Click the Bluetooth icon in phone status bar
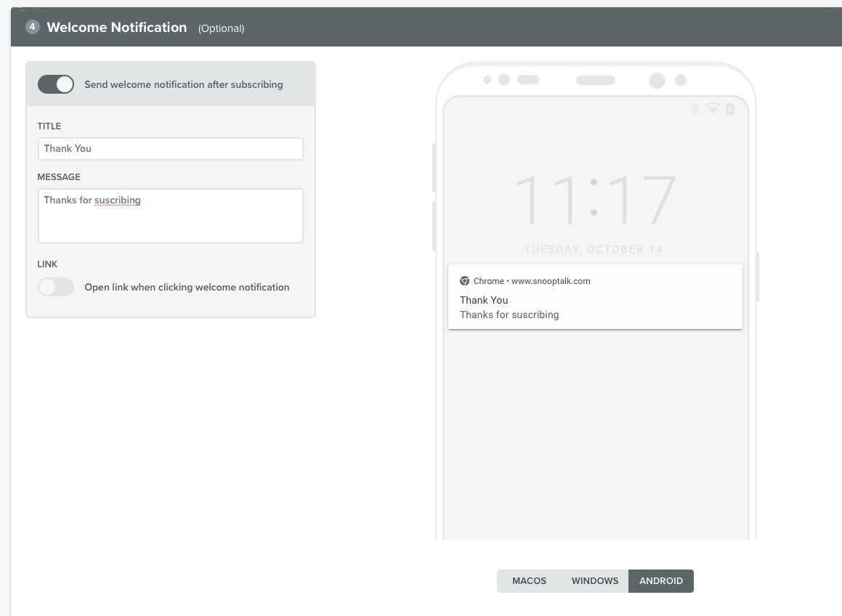The image size is (842, 616). 695,109
